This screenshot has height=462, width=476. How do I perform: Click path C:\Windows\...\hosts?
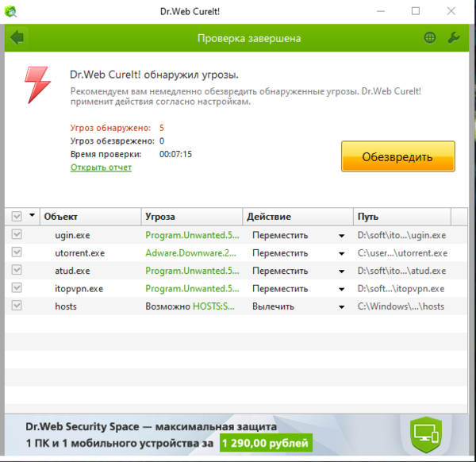pyautogui.click(x=401, y=306)
